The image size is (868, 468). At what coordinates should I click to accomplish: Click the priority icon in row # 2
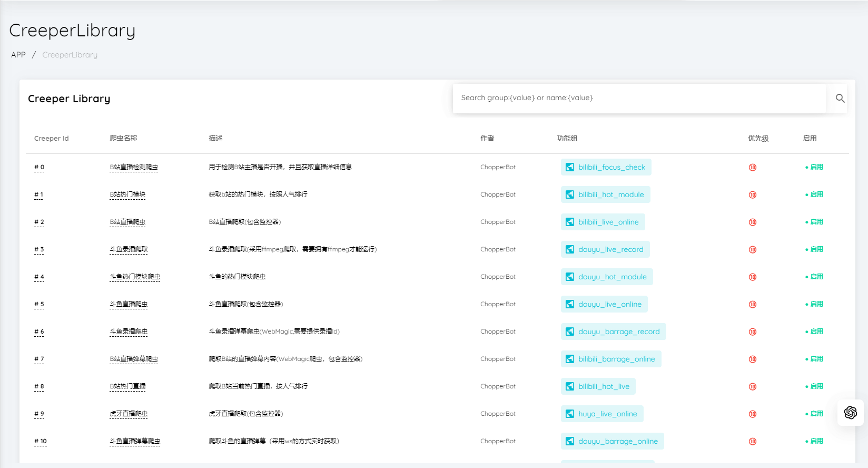coord(753,222)
